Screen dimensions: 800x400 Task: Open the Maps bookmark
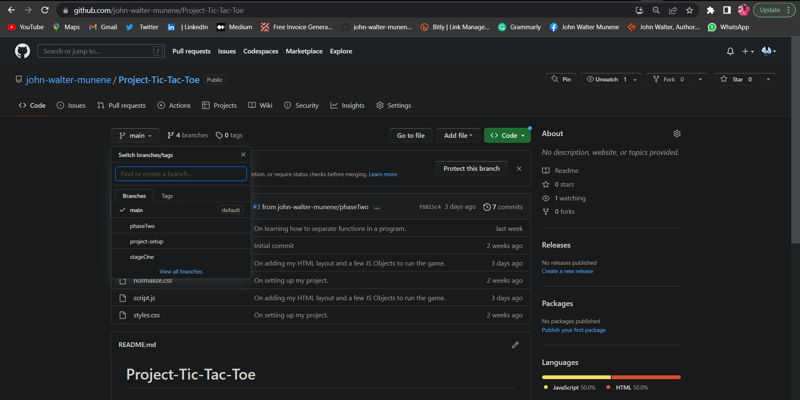coord(66,27)
